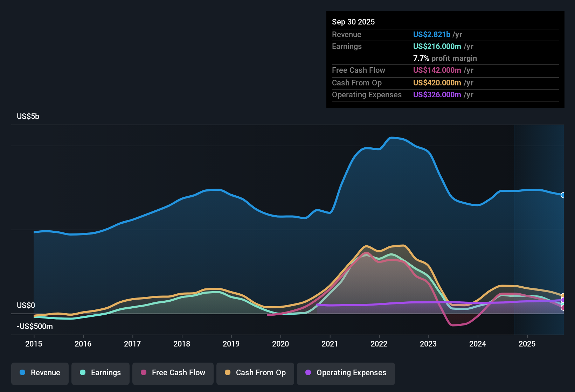
Task: Toggle the Revenue series visibility
Action: pos(40,373)
